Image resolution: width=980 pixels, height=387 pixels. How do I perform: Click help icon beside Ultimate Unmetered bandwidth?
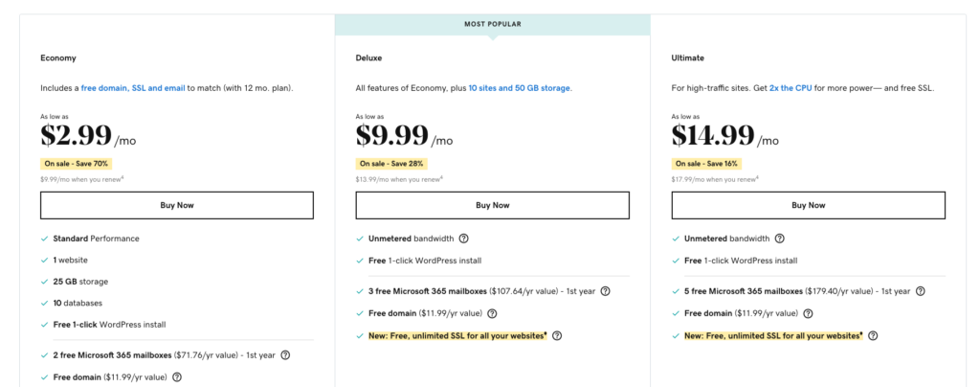click(x=779, y=239)
